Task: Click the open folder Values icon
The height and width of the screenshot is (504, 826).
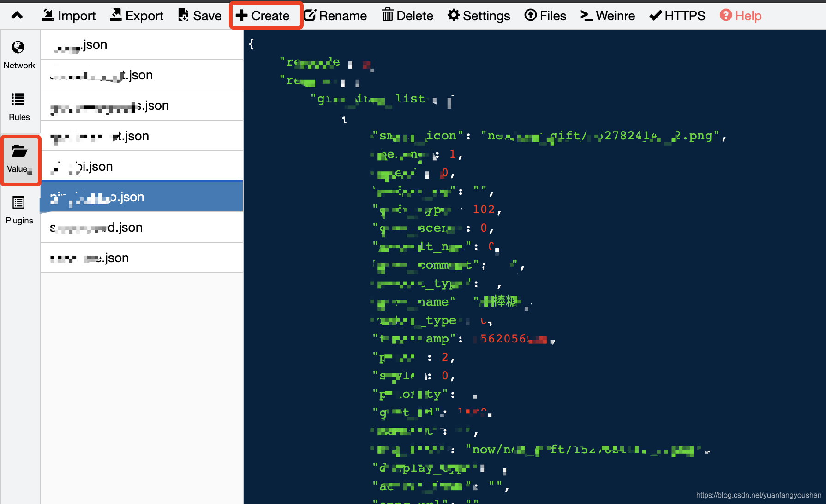Action: point(19,151)
